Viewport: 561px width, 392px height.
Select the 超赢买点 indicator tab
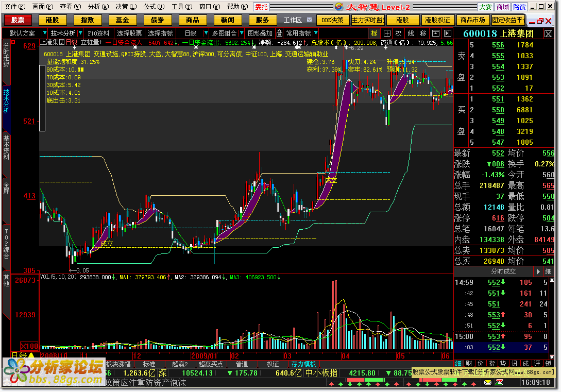(211, 364)
